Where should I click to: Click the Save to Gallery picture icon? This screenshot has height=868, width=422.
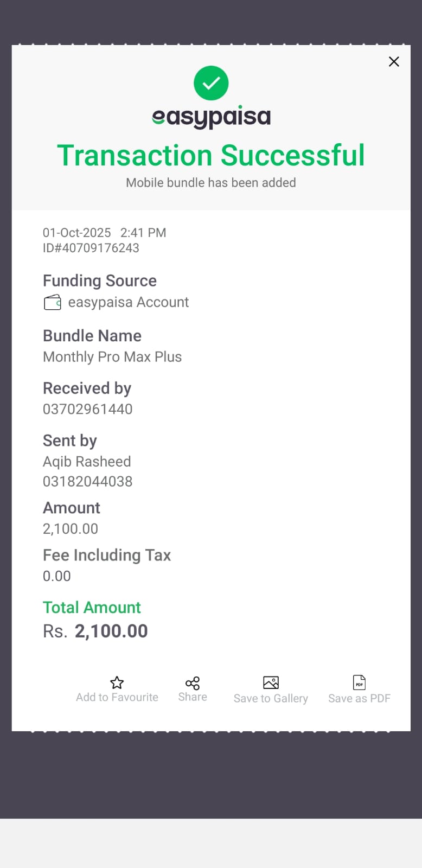click(x=271, y=682)
